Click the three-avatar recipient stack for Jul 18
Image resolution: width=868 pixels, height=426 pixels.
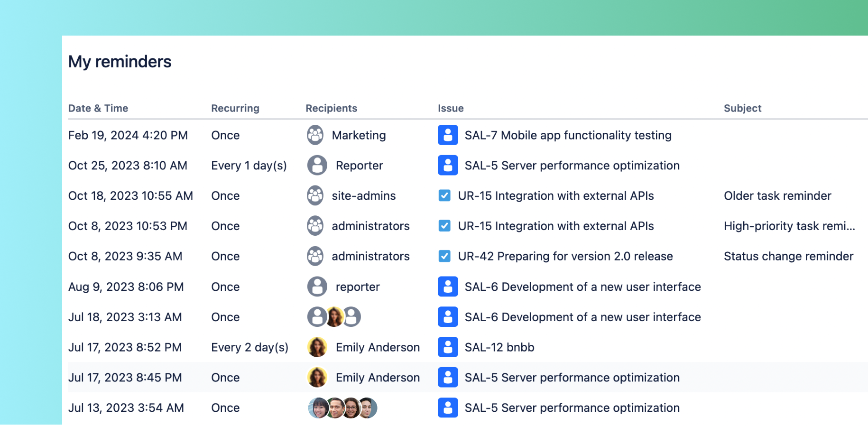[x=334, y=317]
